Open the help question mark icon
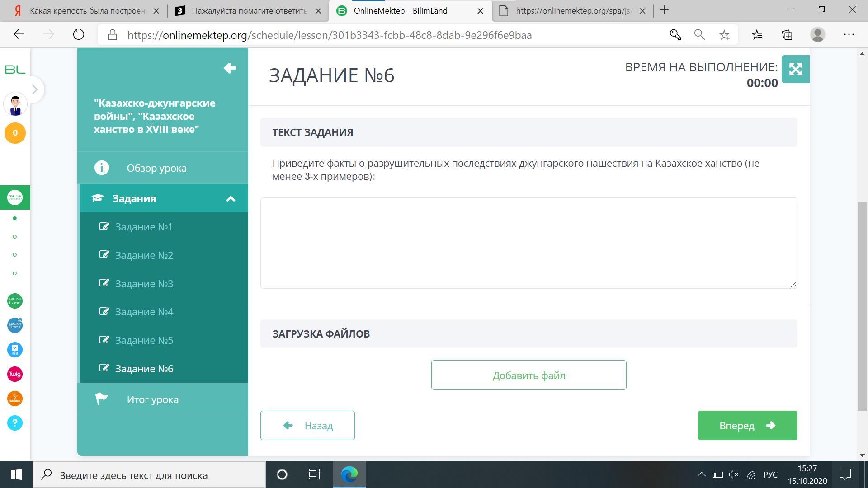 (15, 423)
